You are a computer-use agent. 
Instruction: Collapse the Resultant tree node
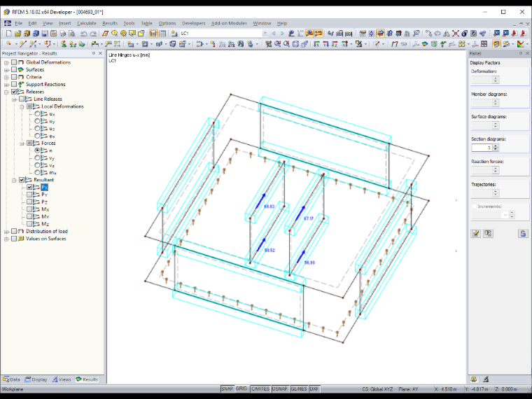pyautogui.click(x=14, y=180)
